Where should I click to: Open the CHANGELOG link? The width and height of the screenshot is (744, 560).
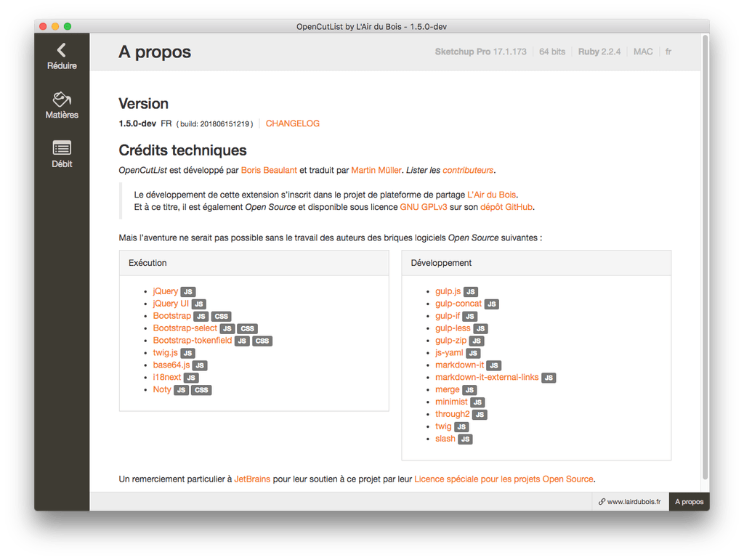pos(292,123)
